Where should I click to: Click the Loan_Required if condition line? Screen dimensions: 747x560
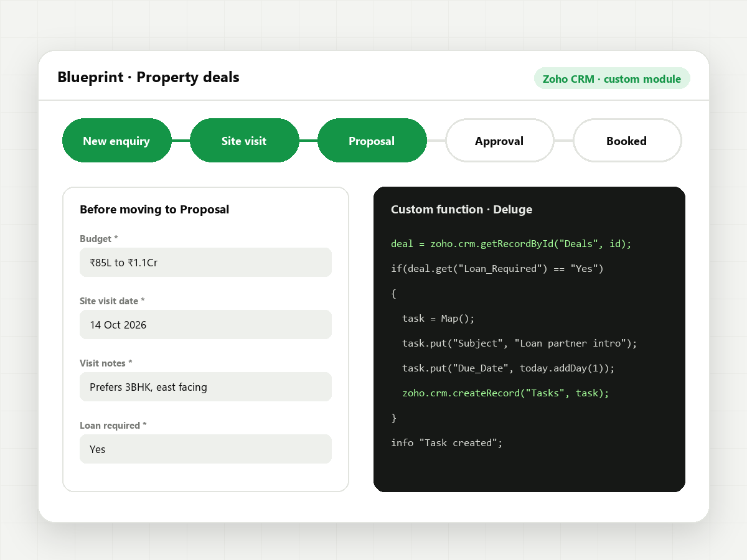[x=497, y=269]
